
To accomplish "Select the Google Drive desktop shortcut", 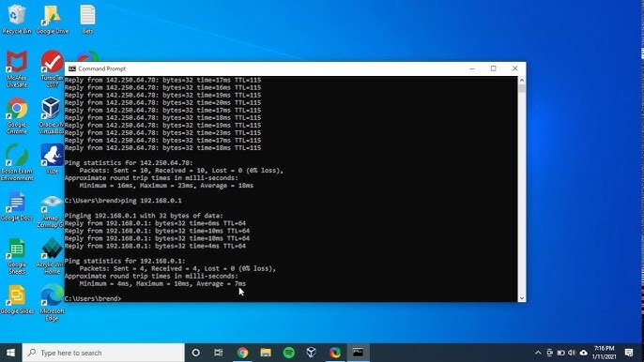I will pyautogui.click(x=52, y=20).
